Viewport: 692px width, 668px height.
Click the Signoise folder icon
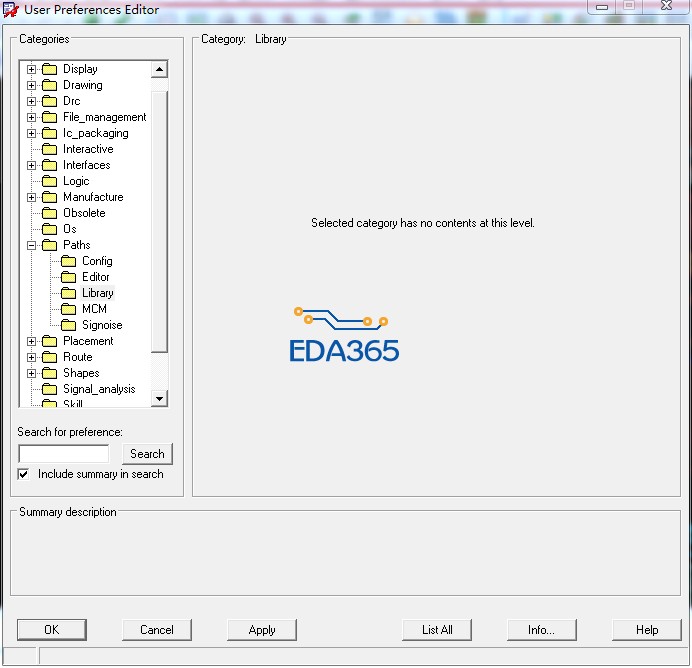coord(68,325)
